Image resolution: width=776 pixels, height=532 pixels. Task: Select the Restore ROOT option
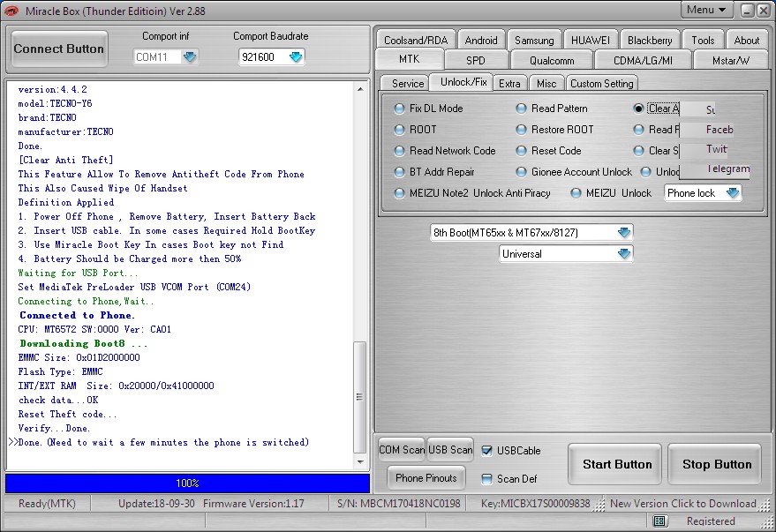(521, 130)
